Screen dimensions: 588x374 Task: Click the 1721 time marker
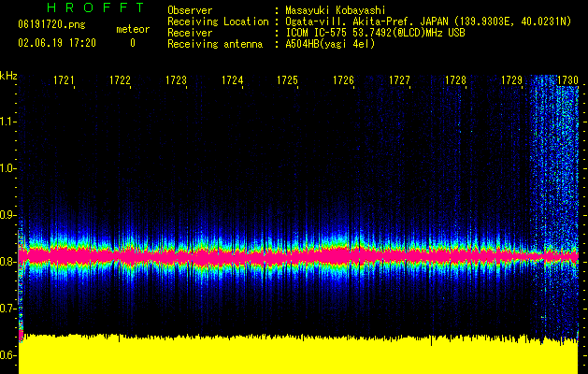(x=65, y=81)
